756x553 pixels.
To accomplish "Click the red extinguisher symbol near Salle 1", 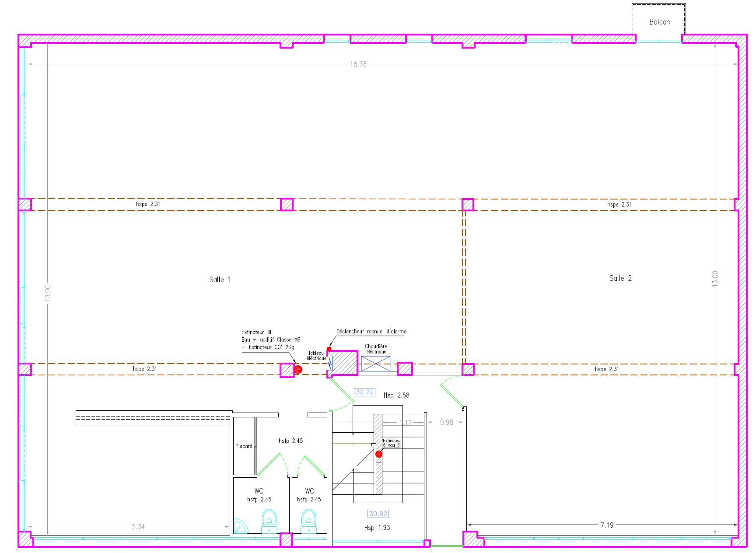I will 298,370.
